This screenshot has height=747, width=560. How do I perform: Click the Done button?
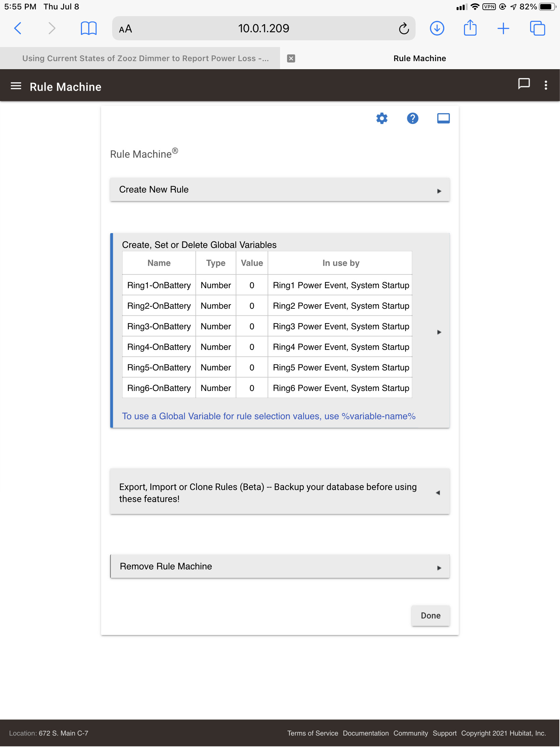(430, 616)
